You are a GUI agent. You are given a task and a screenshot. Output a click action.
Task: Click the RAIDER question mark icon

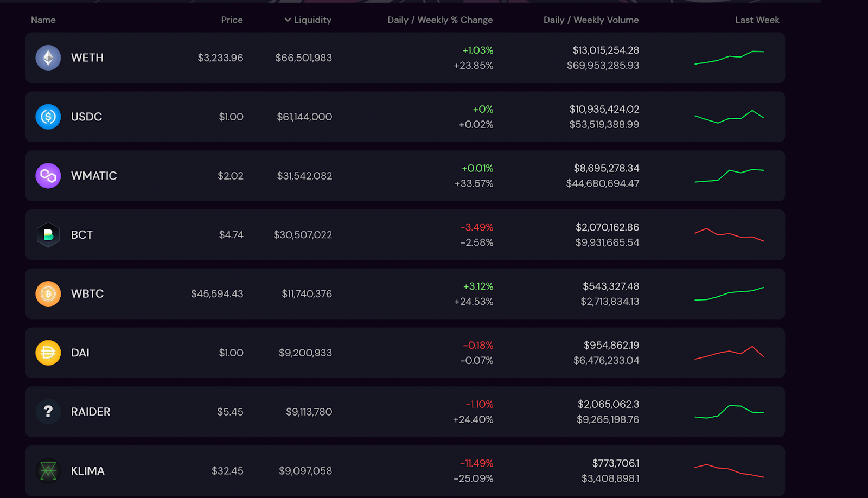tap(48, 412)
